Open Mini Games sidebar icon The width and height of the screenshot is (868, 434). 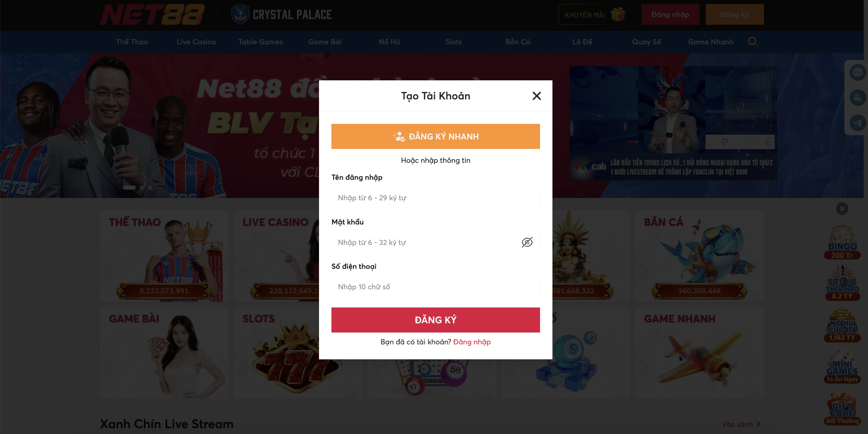pyautogui.click(x=842, y=367)
